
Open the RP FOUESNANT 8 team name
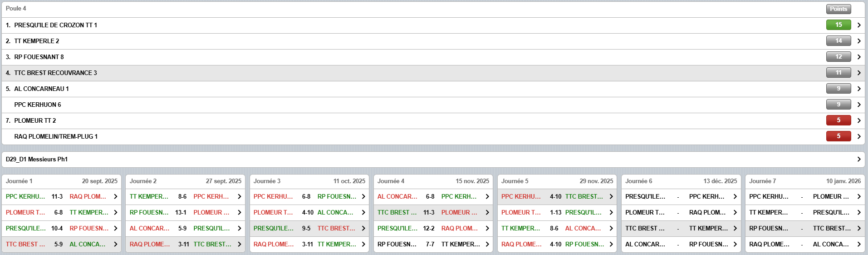click(x=39, y=57)
